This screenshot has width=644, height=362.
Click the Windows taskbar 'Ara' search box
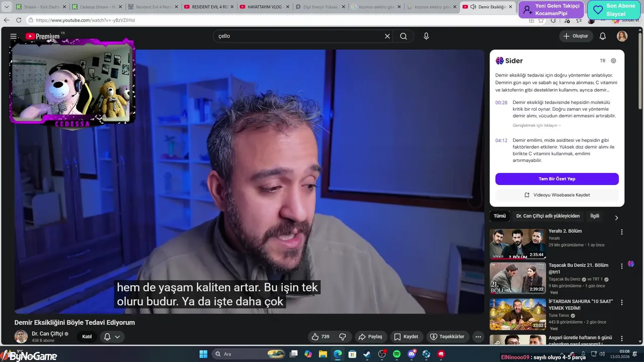click(x=249, y=354)
